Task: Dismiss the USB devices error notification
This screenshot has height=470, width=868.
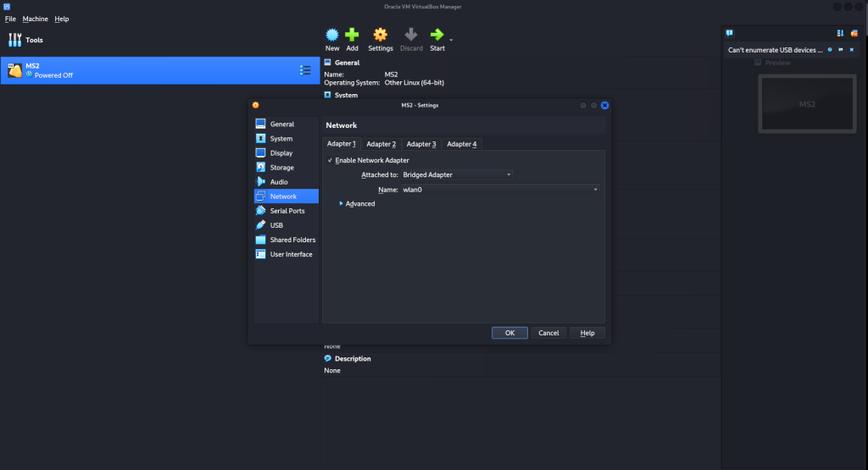Action: (x=854, y=50)
